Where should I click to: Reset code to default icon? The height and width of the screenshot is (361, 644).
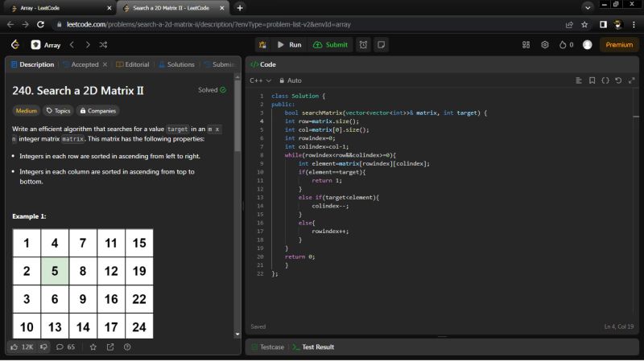click(617, 80)
